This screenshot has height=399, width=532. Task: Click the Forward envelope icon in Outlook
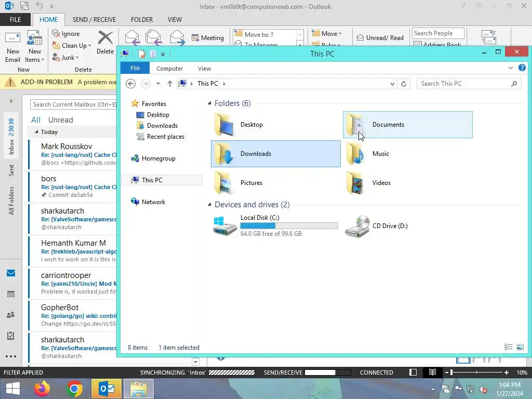coord(177,37)
